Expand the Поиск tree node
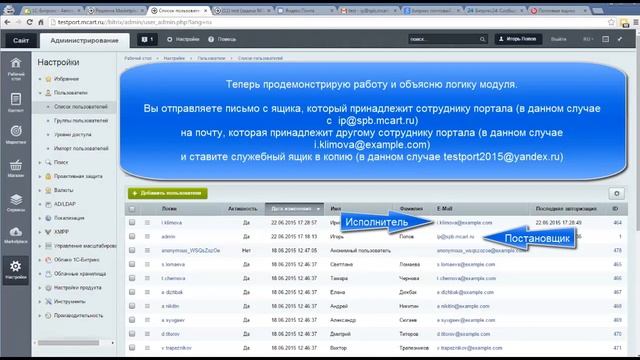This screenshot has height=360, width=640. point(40,162)
